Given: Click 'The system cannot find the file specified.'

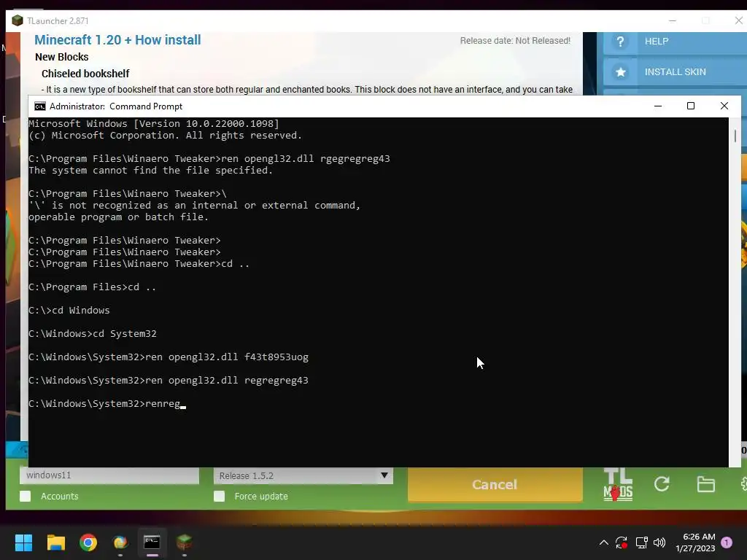Looking at the screenshot, I should pos(150,171).
